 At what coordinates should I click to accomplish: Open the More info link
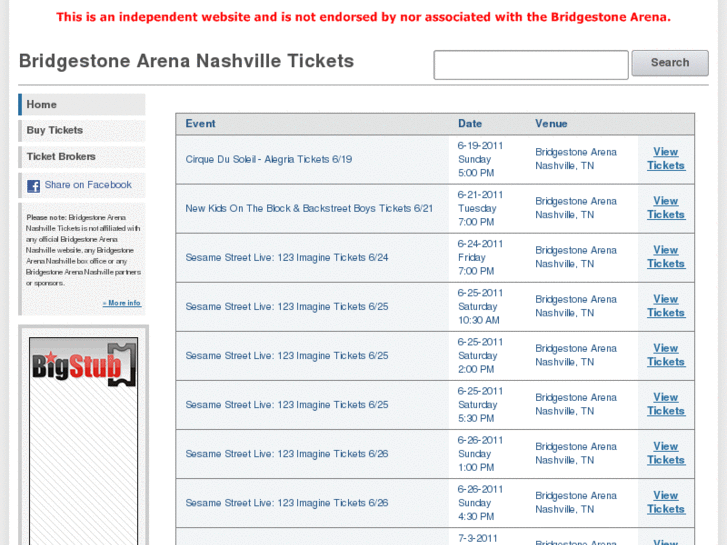tap(122, 303)
